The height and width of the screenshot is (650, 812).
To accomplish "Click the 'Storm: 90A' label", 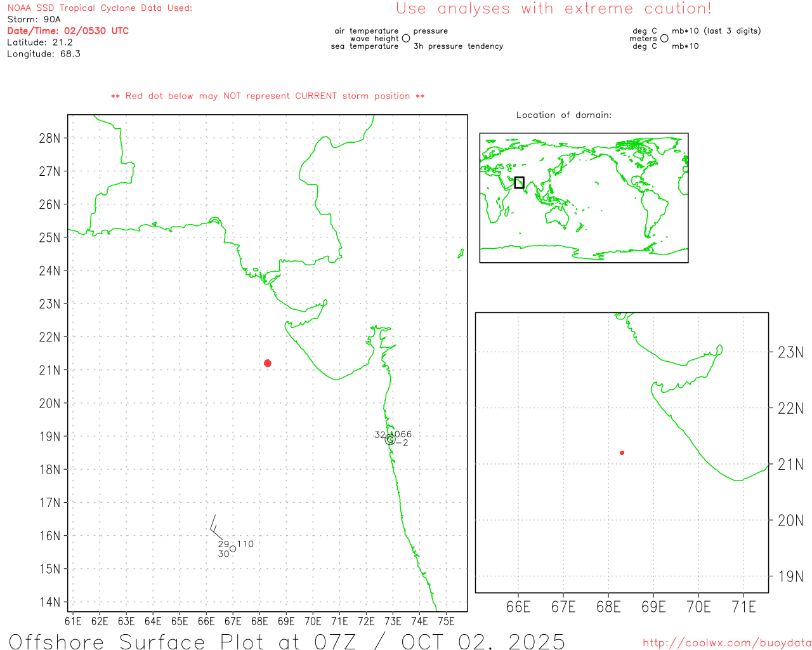I will coord(34,20).
